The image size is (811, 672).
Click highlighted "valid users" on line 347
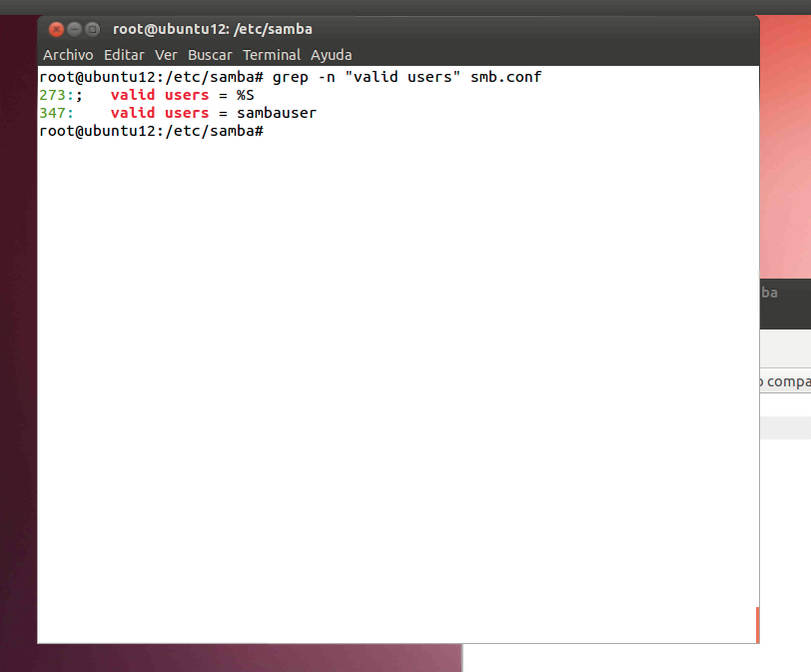click(x=160, y=113)
